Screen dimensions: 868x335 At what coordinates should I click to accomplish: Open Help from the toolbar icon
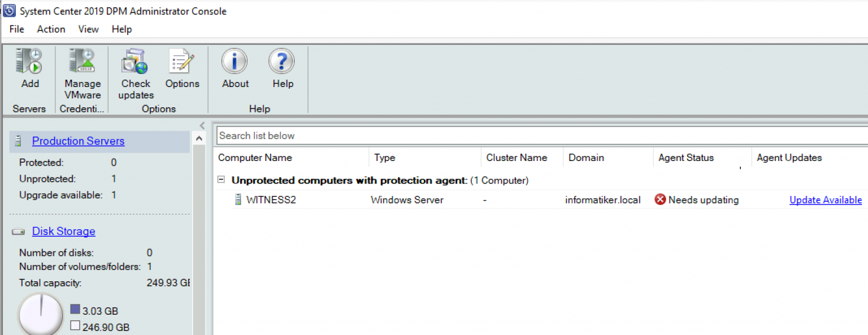pos(282,60)
